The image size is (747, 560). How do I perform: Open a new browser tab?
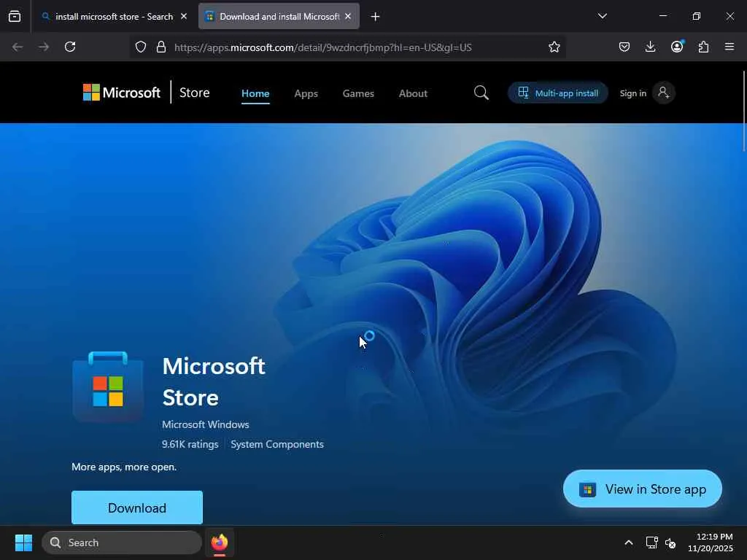pyautogui.click(x=376, y=17)
